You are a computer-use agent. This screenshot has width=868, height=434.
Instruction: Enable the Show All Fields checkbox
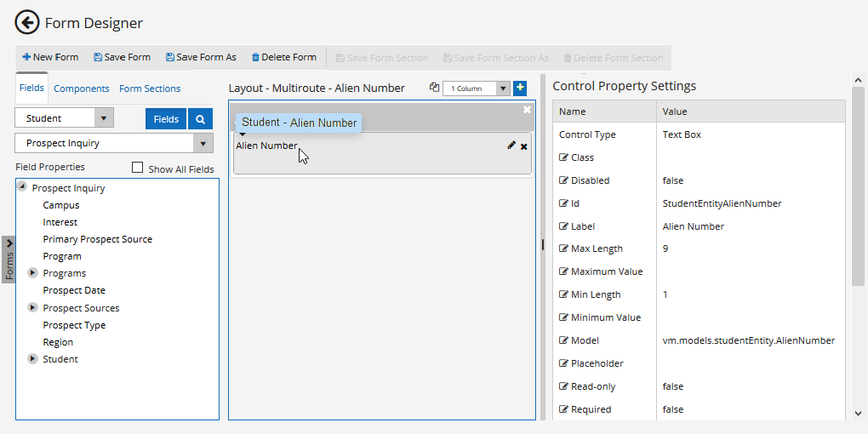(x=137, y=168)
